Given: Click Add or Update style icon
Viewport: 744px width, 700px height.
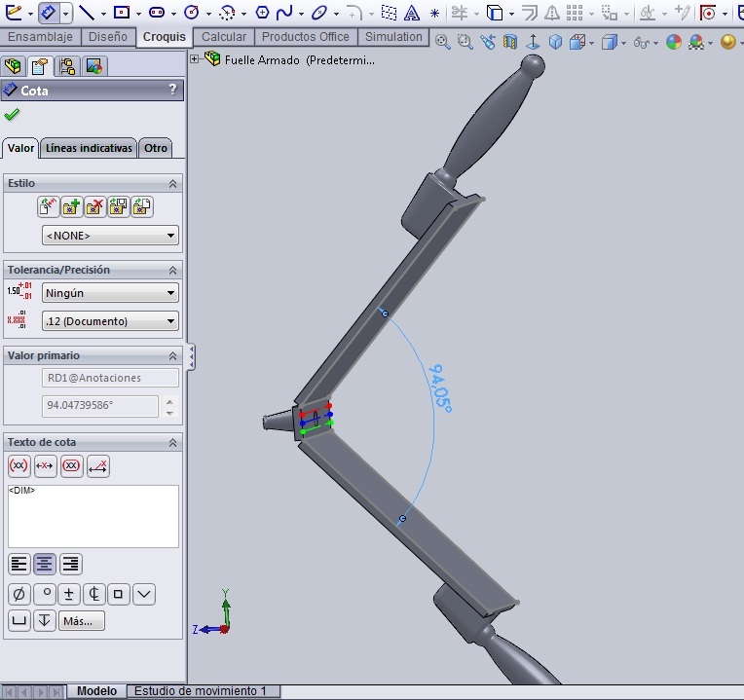Looking at the screenshot, I should pyautogui.click(x=72, y=206).
